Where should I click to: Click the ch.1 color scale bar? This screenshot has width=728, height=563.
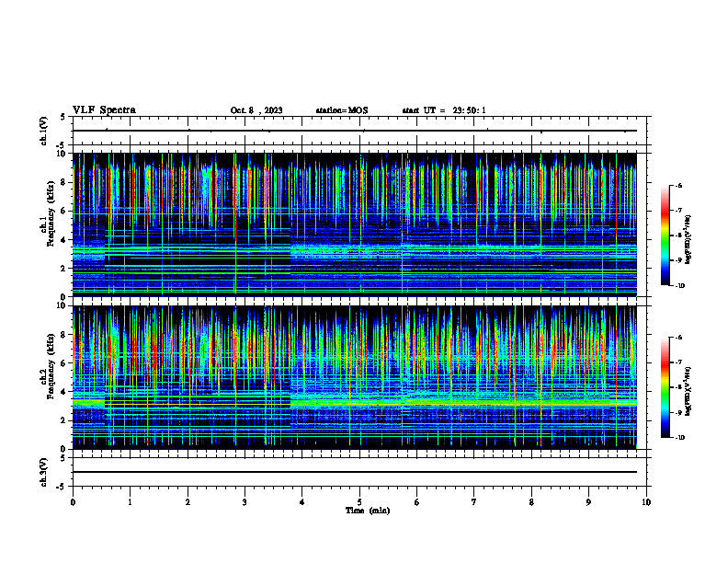[665, 236]
